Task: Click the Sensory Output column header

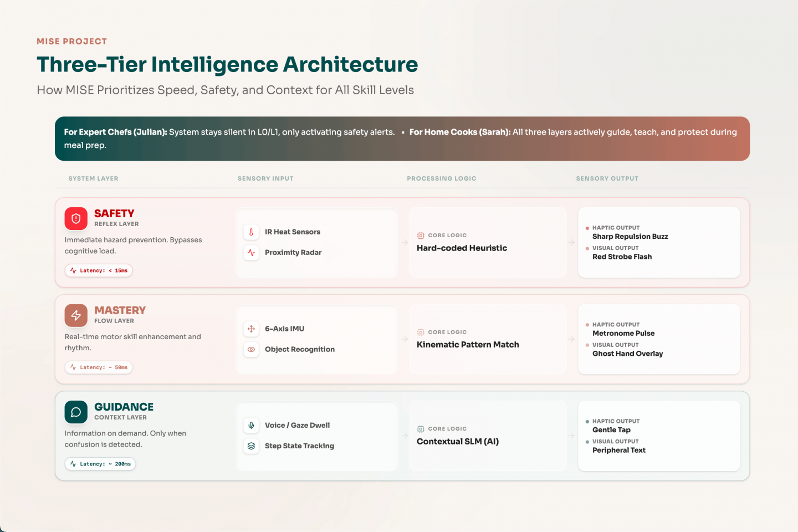Action: click(x=607, y=178)
